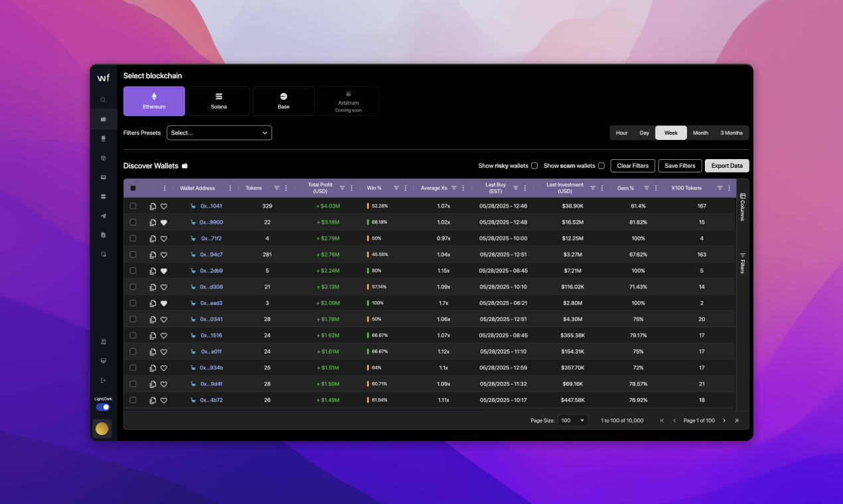Check the row checkbox for 0x...0341
Image resolution: width=843 pixels, height=504 pixels.
(133, 319)
